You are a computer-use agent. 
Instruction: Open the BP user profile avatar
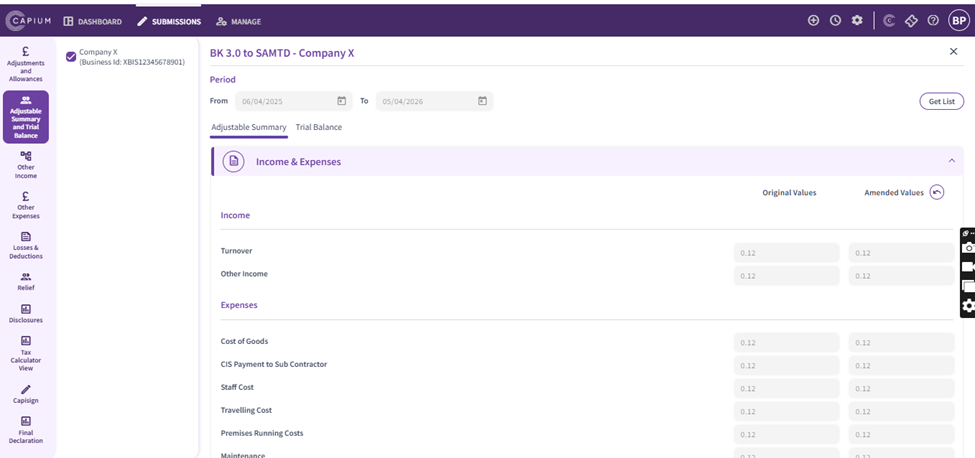(958, 21)
